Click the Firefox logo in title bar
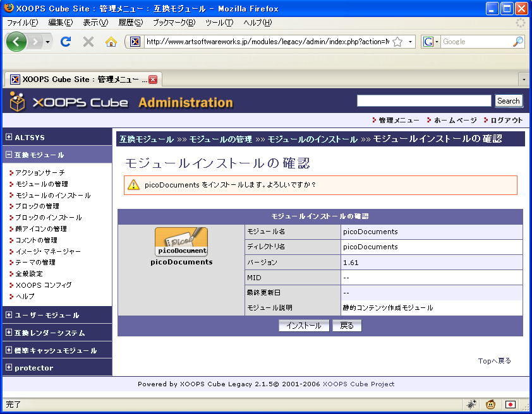 pyautogui.click(x=9, y=8)
